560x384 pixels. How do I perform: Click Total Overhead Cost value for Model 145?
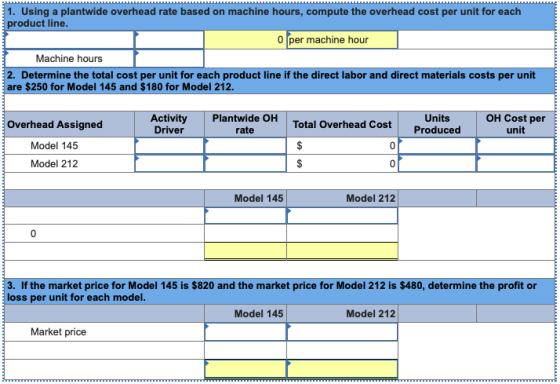pos(342,146)
